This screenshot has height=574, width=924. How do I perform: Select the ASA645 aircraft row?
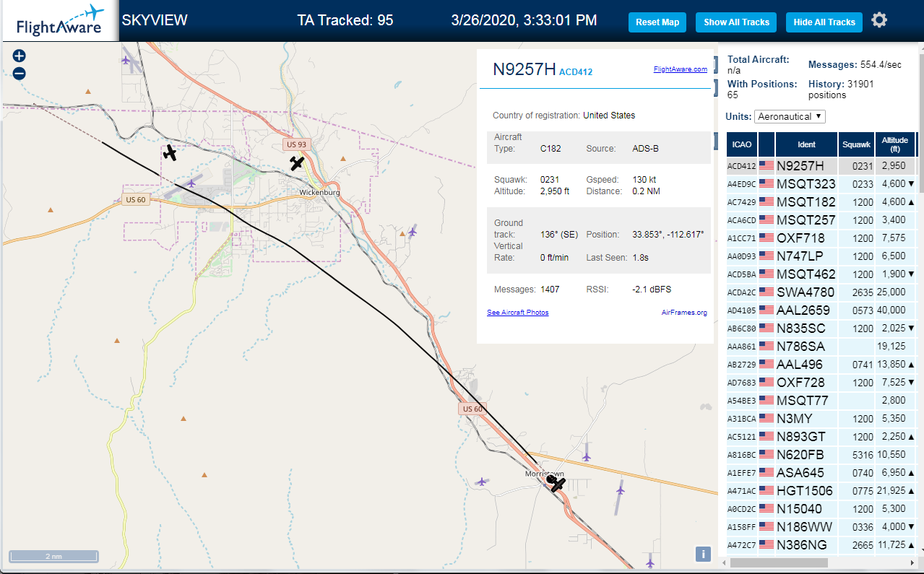[821, 473]
